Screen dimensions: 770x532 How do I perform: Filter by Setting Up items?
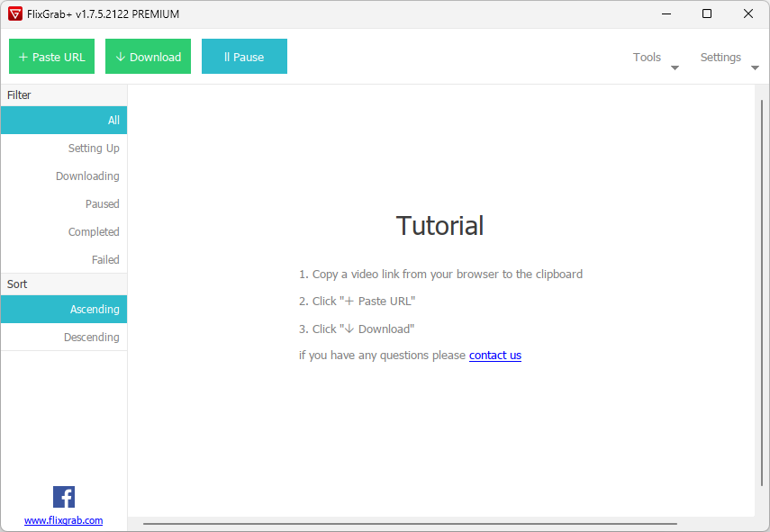(x=64, y=149)
